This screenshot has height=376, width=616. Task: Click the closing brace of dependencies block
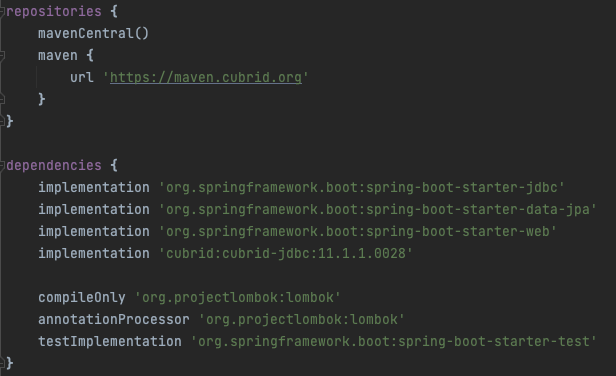(10, 363)
